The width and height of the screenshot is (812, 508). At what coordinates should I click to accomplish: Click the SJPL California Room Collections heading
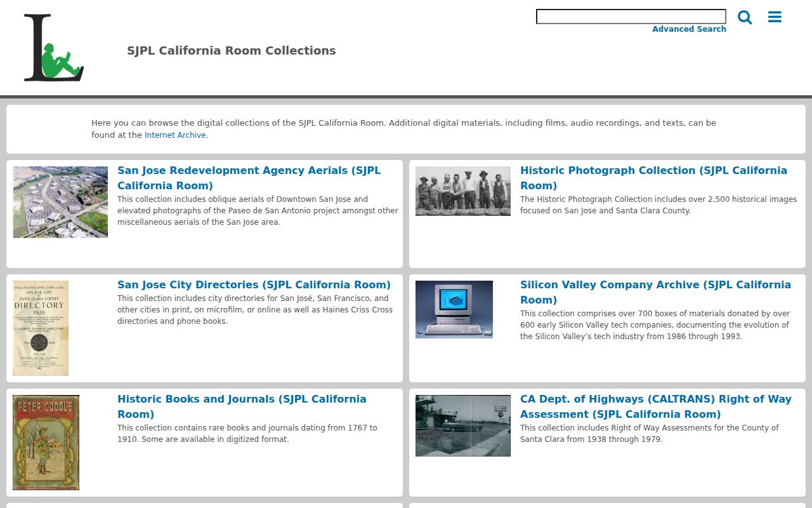tap(232, 51)
